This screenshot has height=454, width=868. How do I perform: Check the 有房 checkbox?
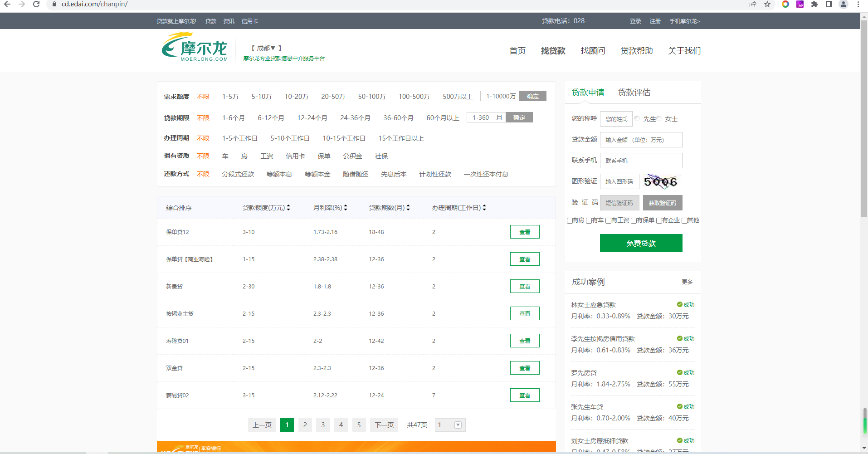pyautogui.click(x=570, y=220)
